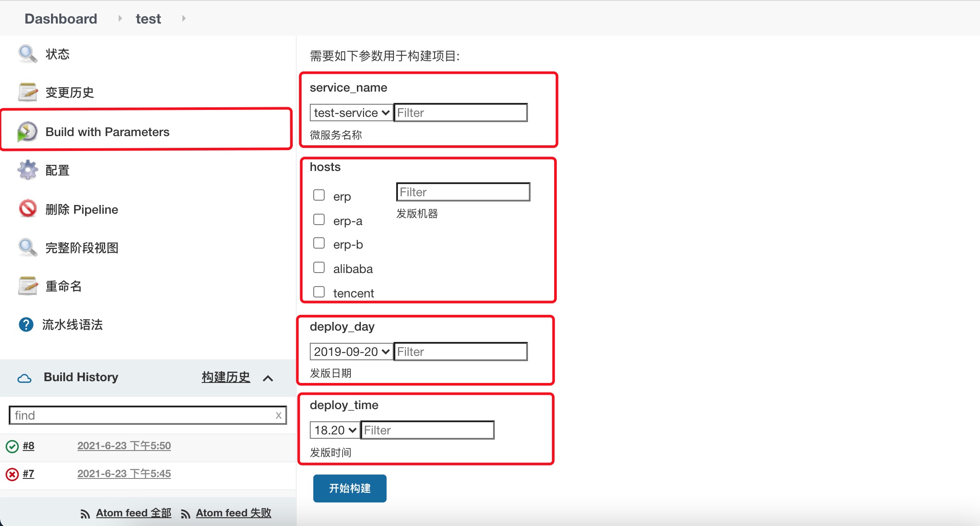Image resolution: width=980 pixels, height=526 pixels.
Task: Open build #8 from history
Action: coord(28,445)
